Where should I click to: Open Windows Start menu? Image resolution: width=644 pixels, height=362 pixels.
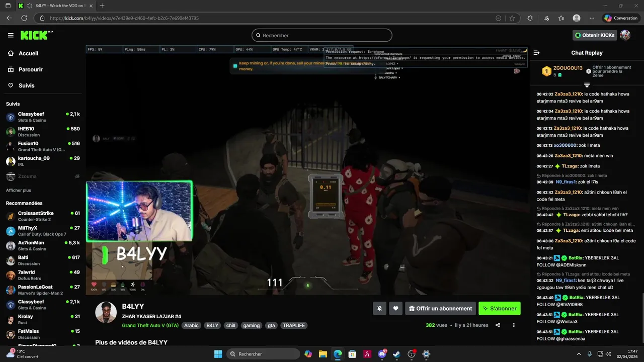tap(218, 354)
